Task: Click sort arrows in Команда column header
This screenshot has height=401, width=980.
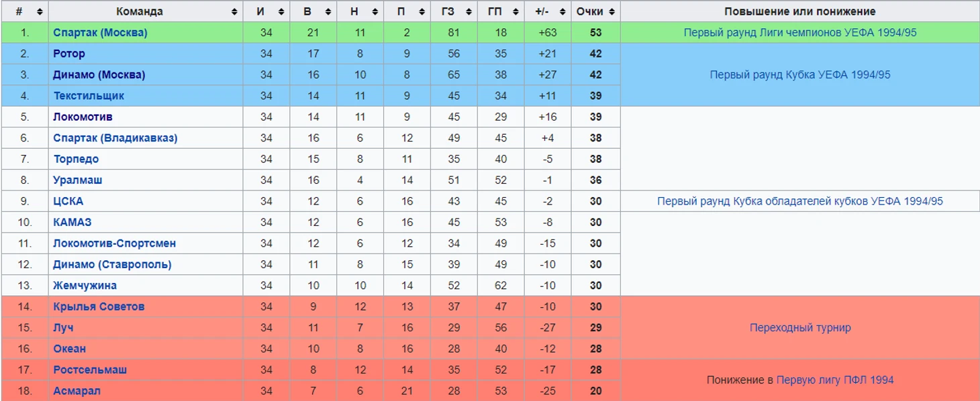Action: point(234,11)
